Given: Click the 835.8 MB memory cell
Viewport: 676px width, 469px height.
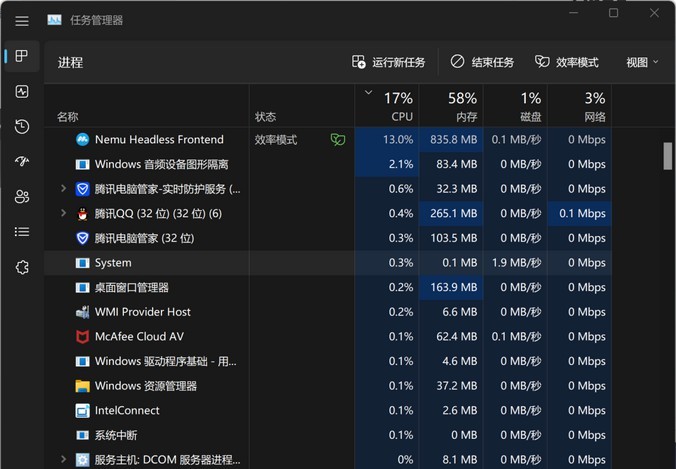Looking at the screenshot, I should (x=451, y=140).
